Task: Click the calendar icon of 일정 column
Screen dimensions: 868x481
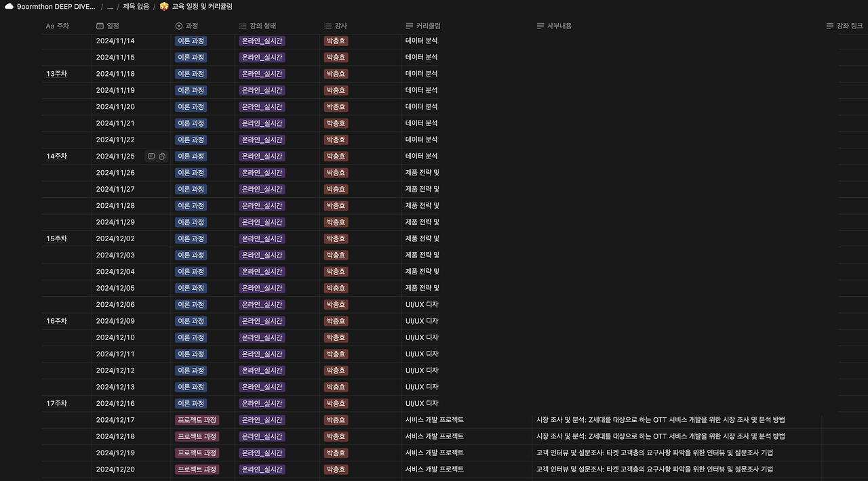Action: [x=100, y=26]
